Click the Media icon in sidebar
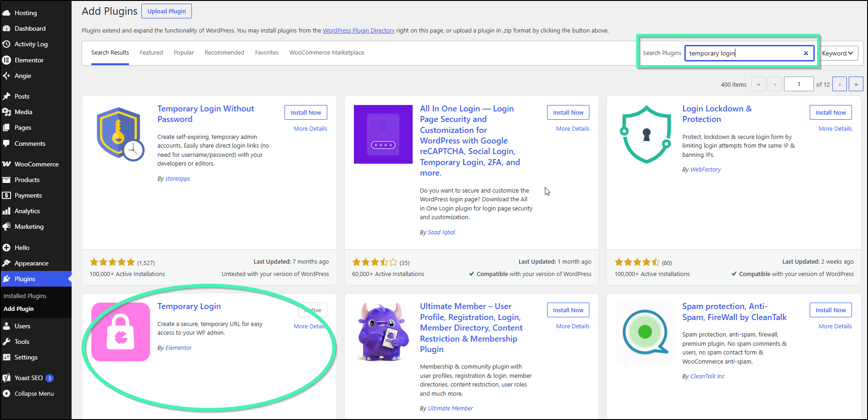Viewport: 868px width, 420px height. click(x=6, y=112)
